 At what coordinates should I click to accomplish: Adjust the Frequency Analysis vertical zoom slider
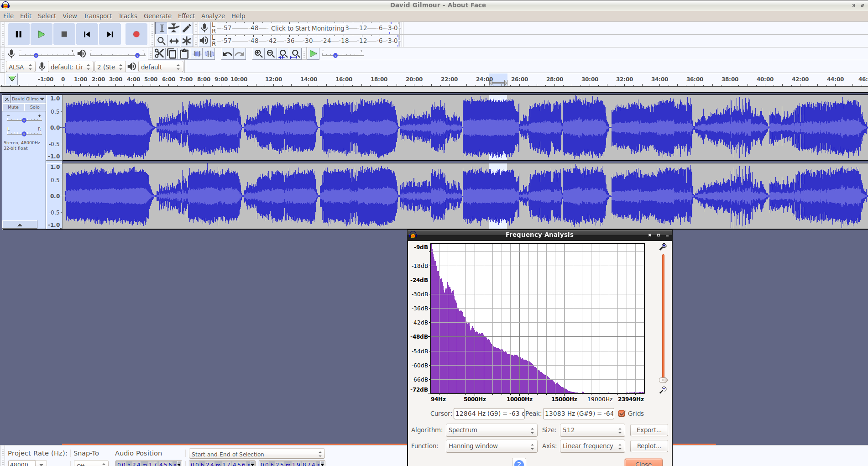663,380
